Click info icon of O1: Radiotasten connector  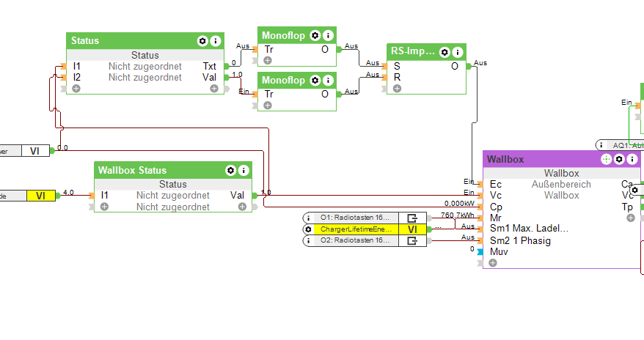308,218
